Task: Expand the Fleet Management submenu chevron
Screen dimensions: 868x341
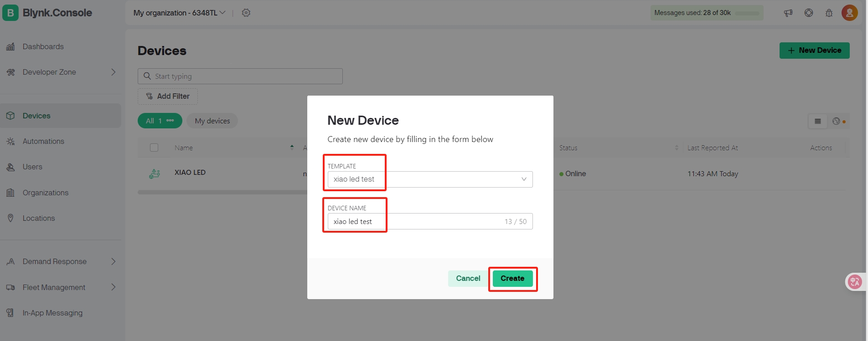Action: pos(114,287)
